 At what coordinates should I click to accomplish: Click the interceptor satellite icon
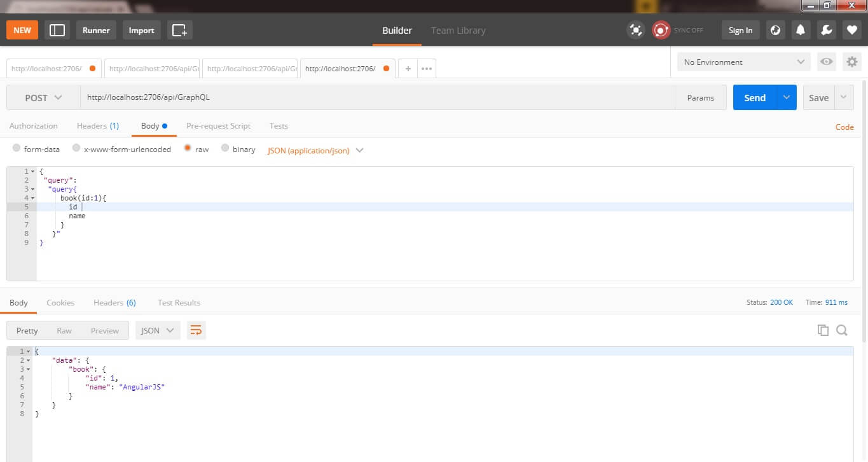click(635, 30)
